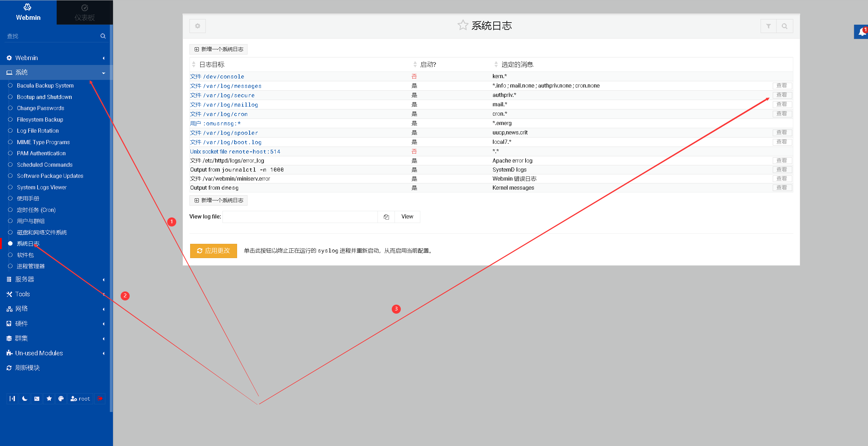Open favorites star in sidebar footer

coord(49,398)
